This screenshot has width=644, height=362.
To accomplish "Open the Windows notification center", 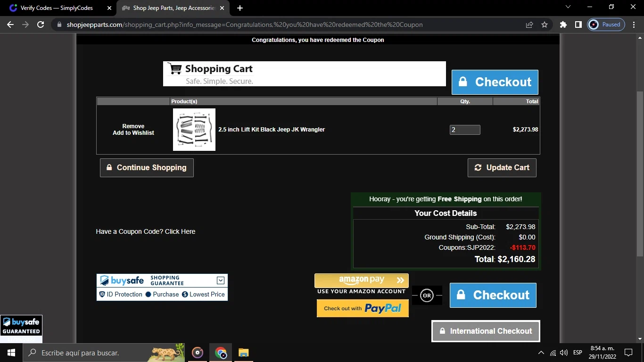I will coord(628,353).
